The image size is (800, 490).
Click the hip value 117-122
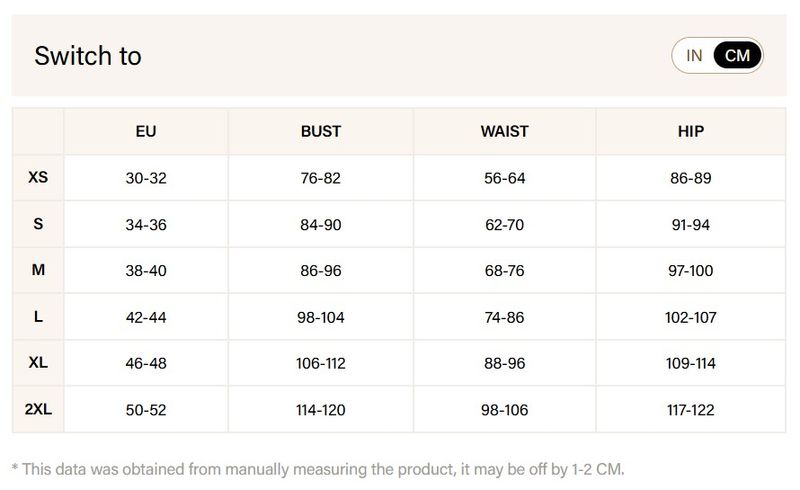690,410
